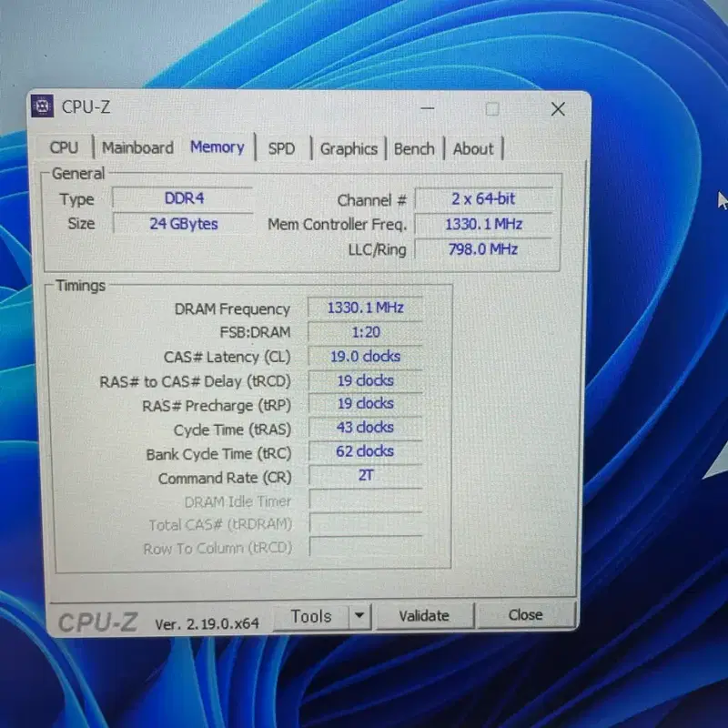Go to the About tab

click(x=473, y=149)
